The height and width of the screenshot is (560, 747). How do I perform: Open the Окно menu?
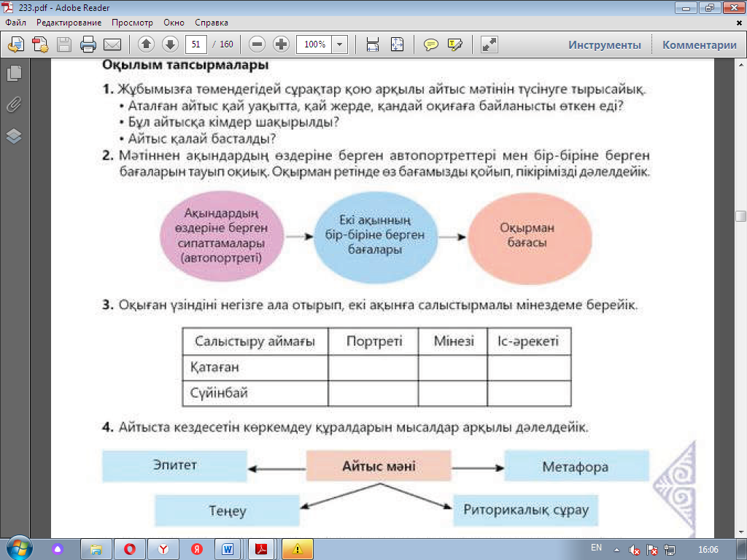pyautogui.click(x=174, y=23)
